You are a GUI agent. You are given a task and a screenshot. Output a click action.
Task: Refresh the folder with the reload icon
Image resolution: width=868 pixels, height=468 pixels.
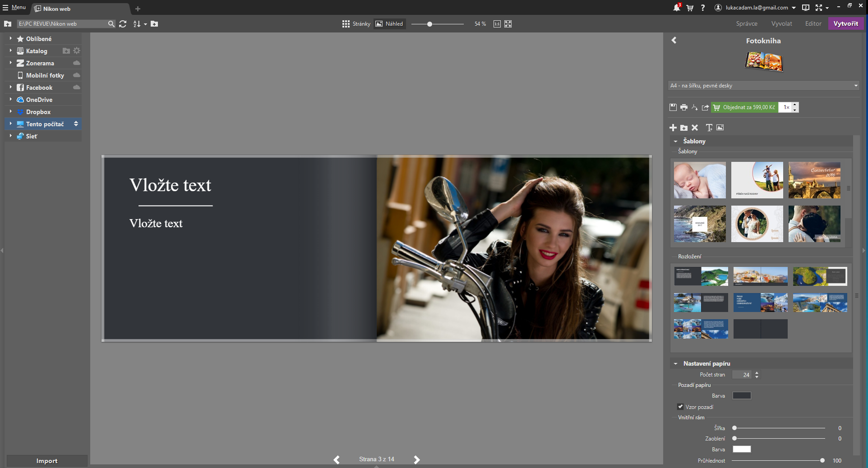point(123,24)
